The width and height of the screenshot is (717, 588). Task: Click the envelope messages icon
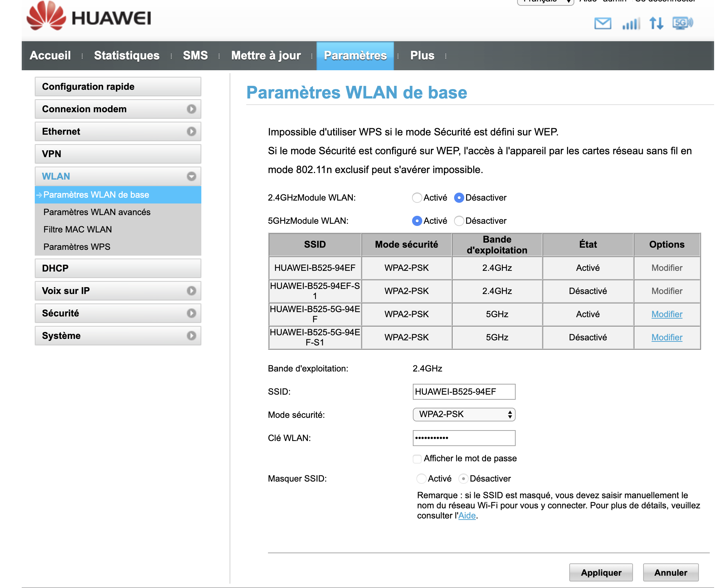tap(603, 24)
